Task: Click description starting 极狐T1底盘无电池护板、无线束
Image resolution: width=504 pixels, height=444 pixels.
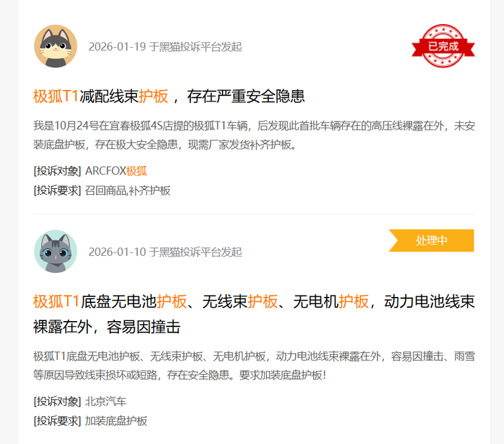Action: 254,365
